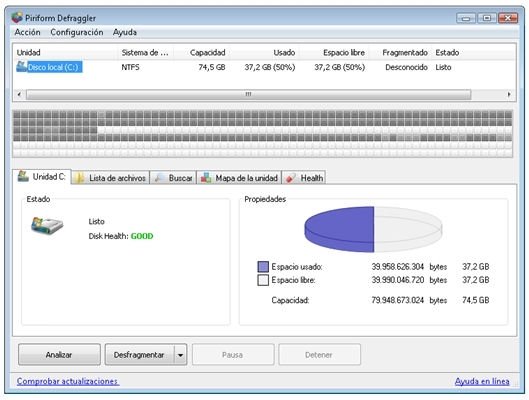
Task: Click the drive list scroll left arrow
Action: coord(19,94)
